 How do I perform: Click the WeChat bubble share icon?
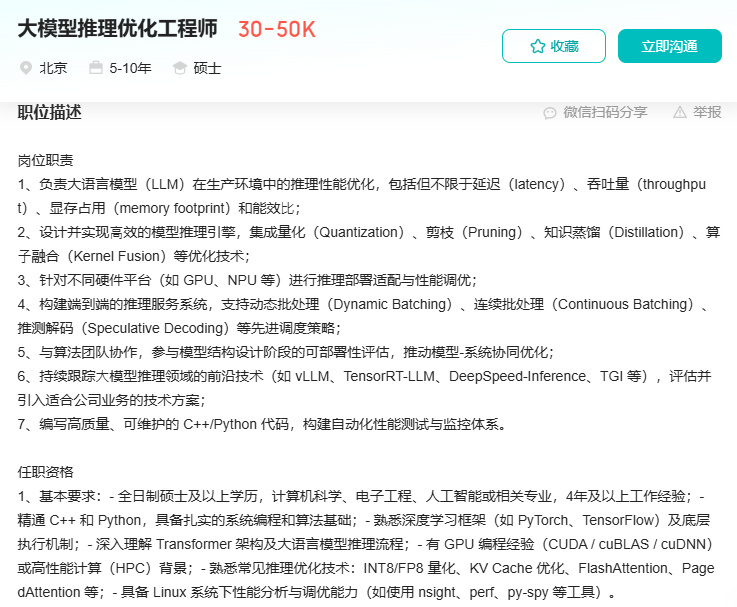click(x=549, y=113)
